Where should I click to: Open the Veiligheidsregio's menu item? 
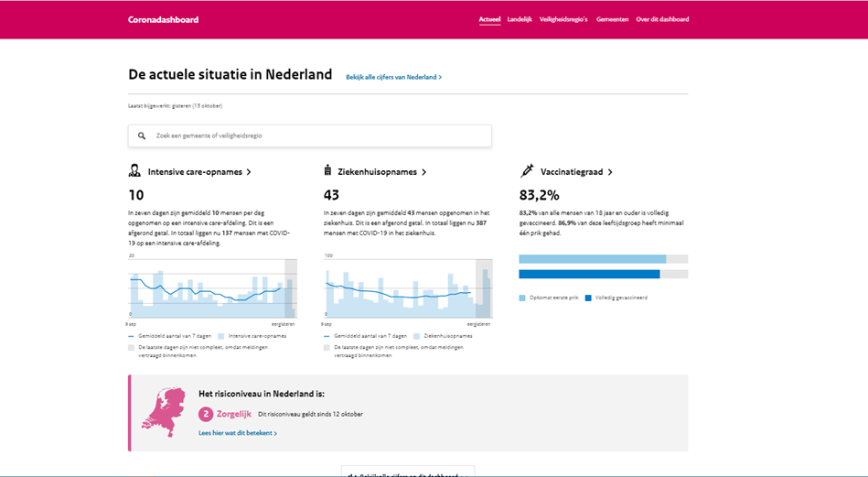click(563, 19)
